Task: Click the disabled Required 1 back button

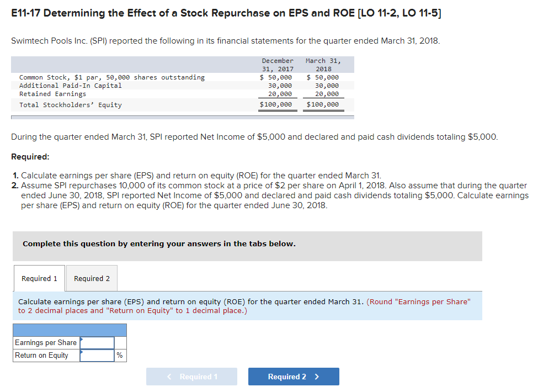Action: click(x=191, y=376)
